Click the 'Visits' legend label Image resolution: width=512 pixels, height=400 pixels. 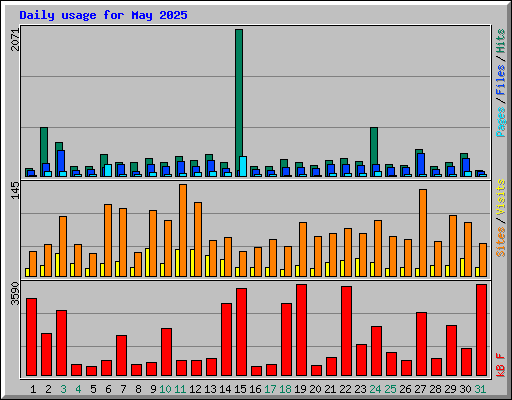click(500, 197)
